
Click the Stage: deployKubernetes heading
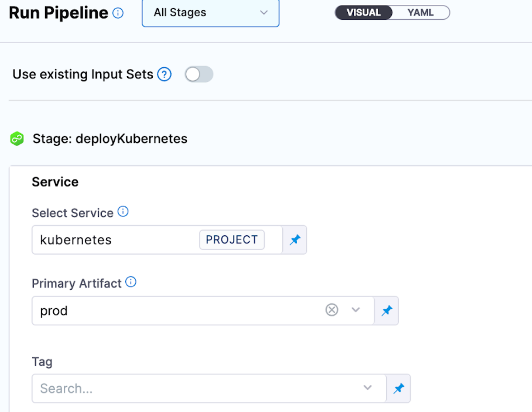(110, 139)
